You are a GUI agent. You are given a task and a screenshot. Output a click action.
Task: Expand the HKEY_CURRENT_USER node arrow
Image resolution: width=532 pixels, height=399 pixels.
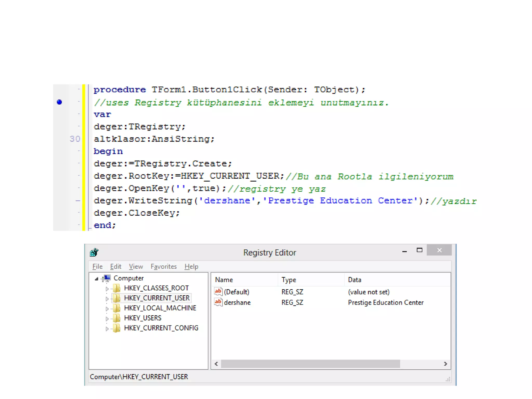[x=107, y=299]
